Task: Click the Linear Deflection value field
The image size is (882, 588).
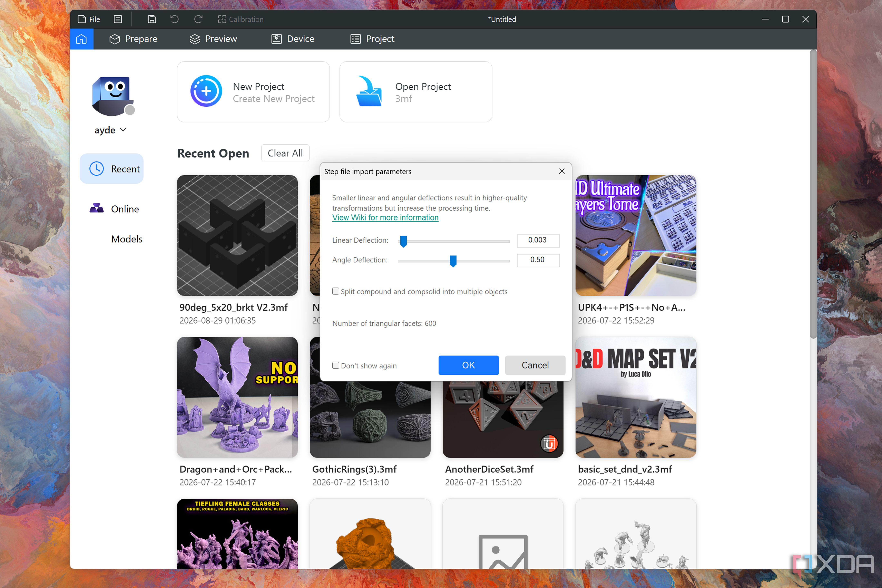Action: coord(538,240)
